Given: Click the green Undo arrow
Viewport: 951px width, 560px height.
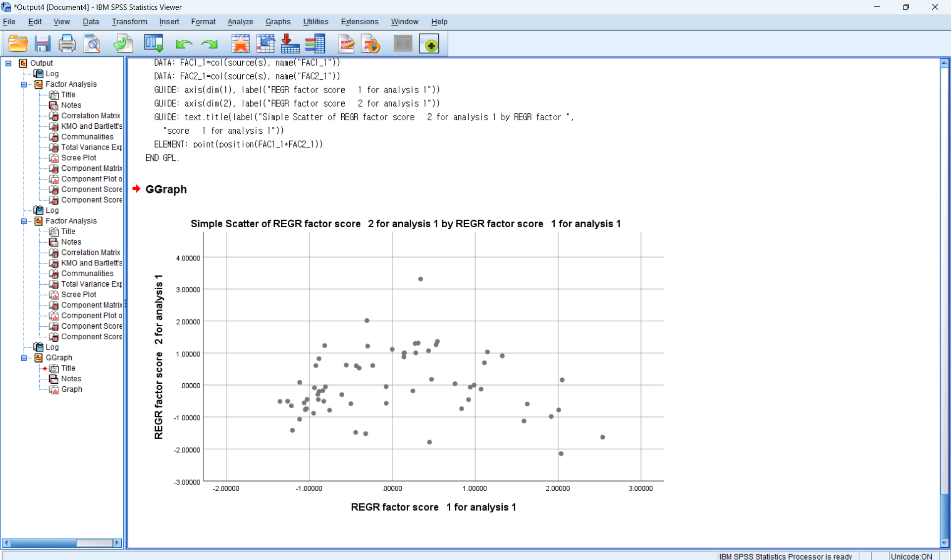Looking at the screenshot, I should (184, 44).
